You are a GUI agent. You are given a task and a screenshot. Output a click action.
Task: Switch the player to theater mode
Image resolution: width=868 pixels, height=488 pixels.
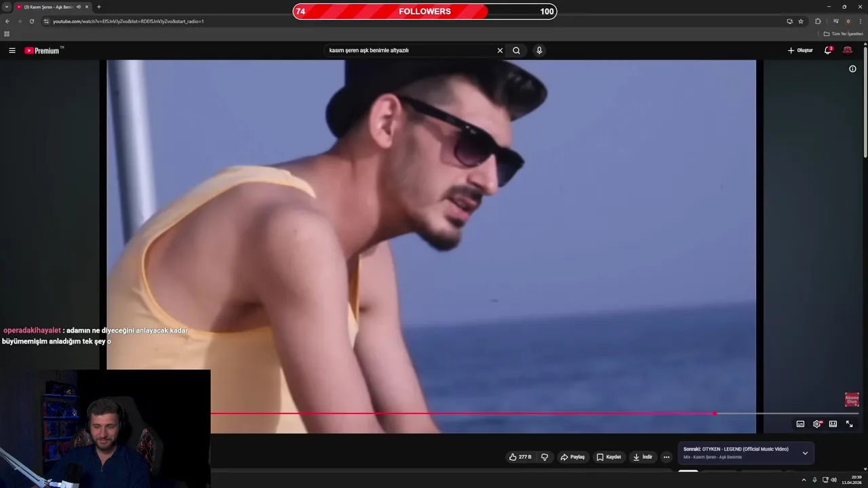833,424
